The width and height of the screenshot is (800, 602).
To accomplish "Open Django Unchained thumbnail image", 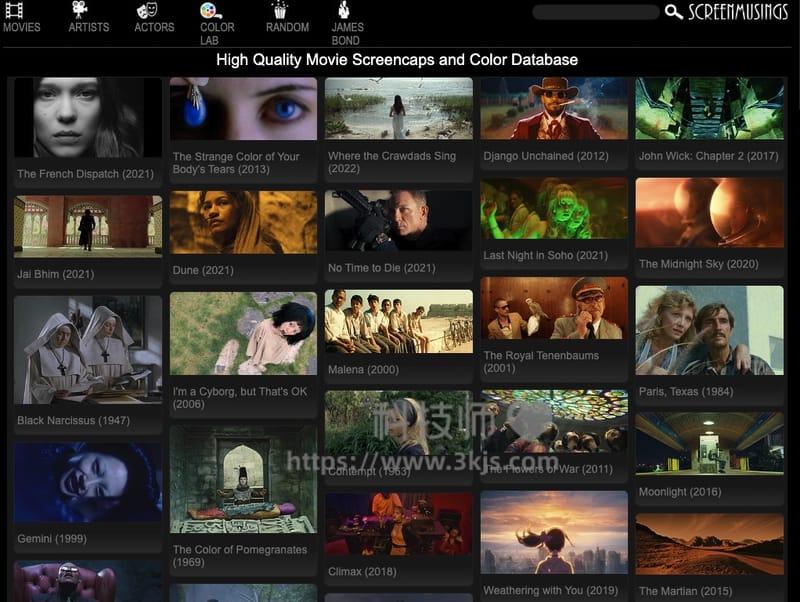I will click(x=554, y=108).
